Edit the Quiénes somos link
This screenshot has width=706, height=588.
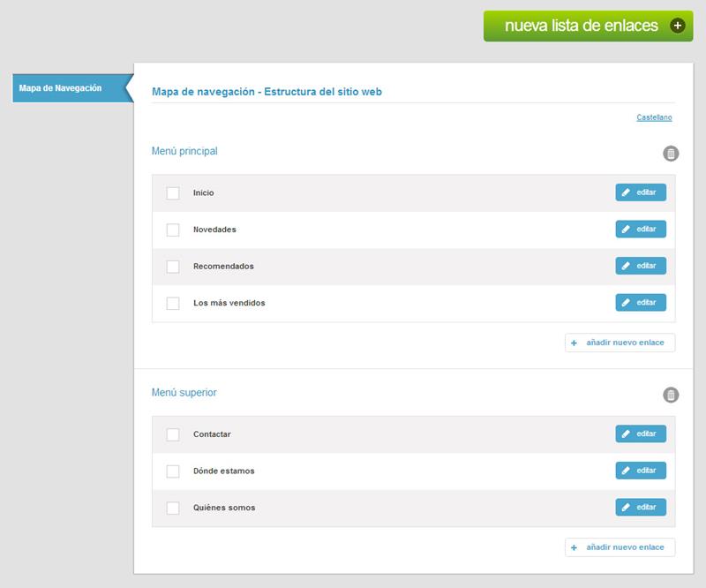click(641, 508)
